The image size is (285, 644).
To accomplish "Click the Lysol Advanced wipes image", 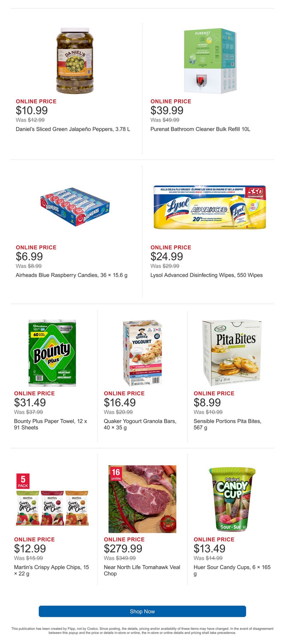I will point(210,207).
